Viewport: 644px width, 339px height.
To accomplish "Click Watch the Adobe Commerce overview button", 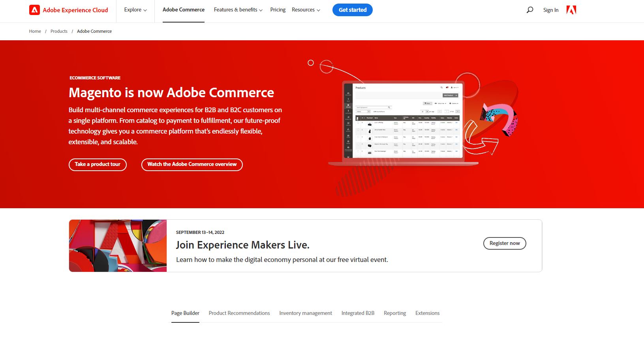I will (x=192, y=164).
